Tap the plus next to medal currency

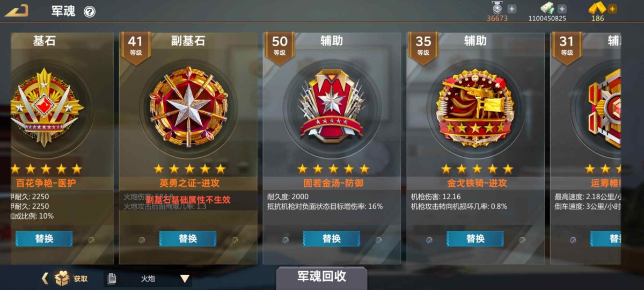pos(511,9)
